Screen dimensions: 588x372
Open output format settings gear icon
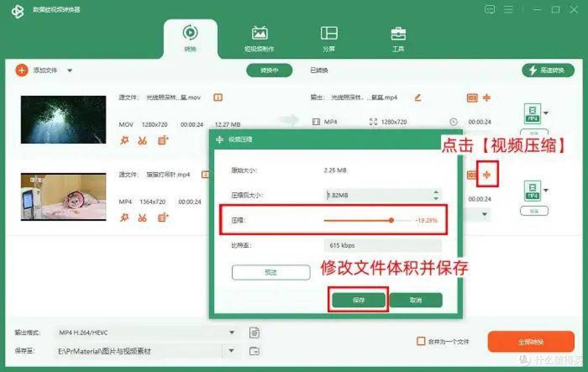coord(254,333)
